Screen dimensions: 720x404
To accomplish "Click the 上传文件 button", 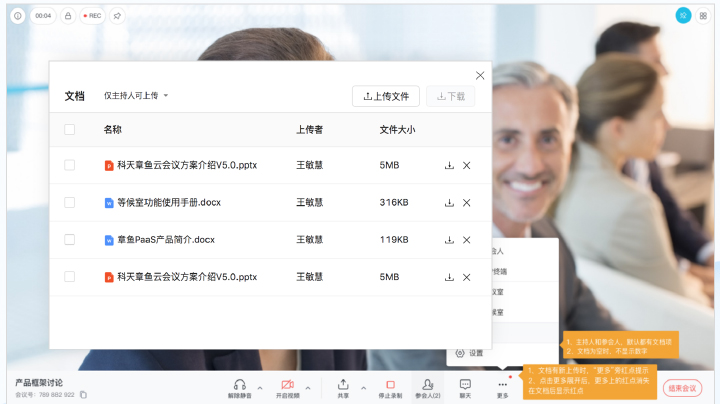I will 386,96.
